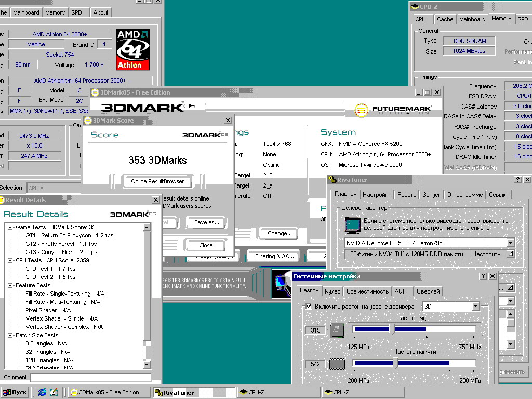This screenshot has width=532, height=399.
Task: Click the RivaTuner title bar gear icon
Action: click(x=332, y=179)
